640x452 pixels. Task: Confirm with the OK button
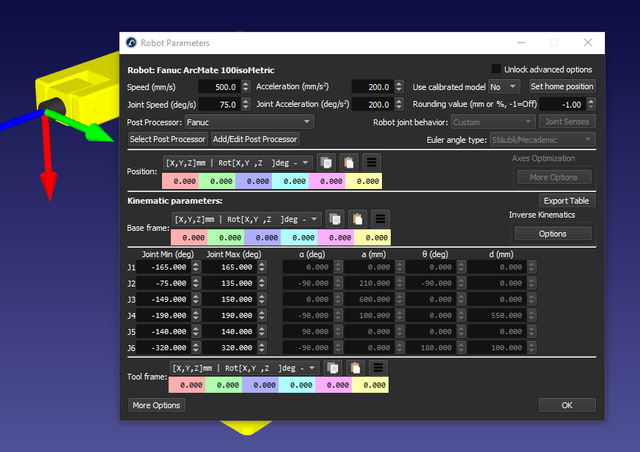(x=567, y=405)
